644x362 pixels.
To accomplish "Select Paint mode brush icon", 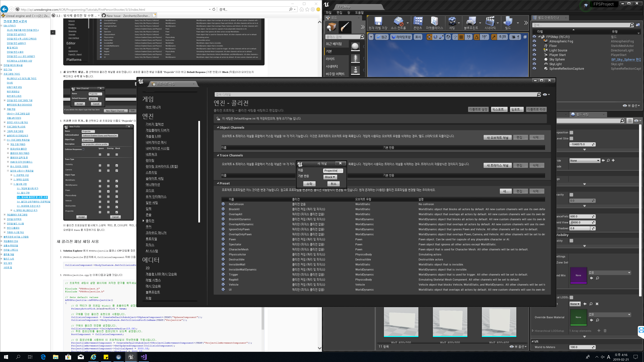I will [345, 27].
